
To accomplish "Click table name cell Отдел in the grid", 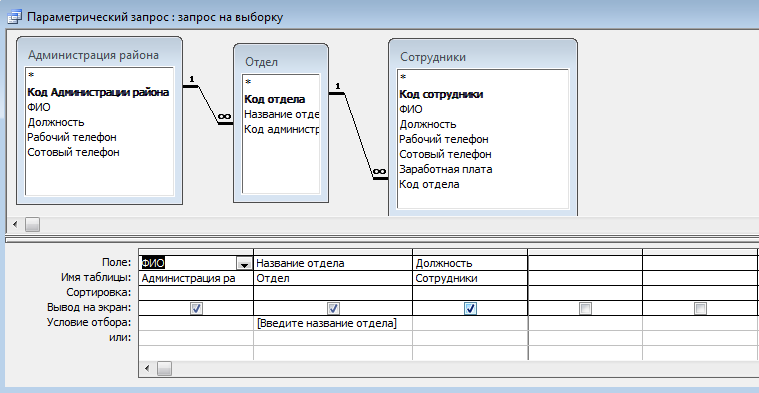I will (333, 278).
